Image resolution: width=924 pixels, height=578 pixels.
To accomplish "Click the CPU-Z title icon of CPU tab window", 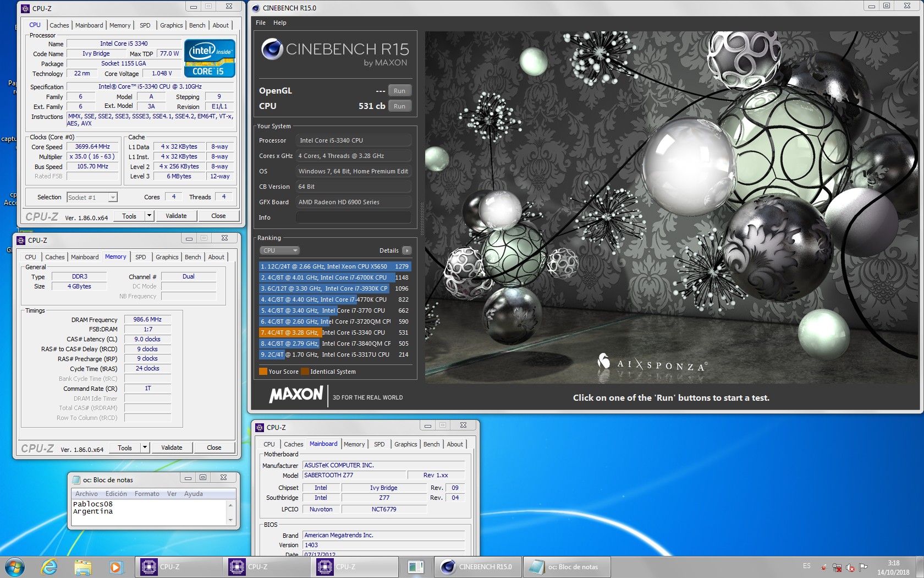I will [x=25, y=8].
